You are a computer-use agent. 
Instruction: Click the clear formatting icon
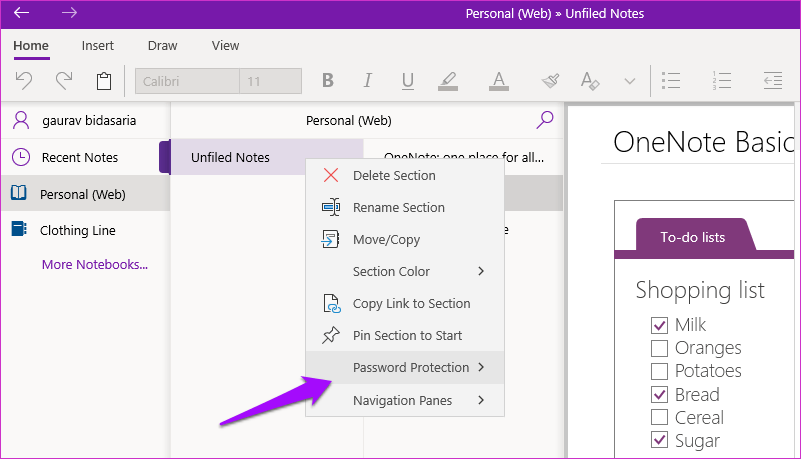point(590,81)
